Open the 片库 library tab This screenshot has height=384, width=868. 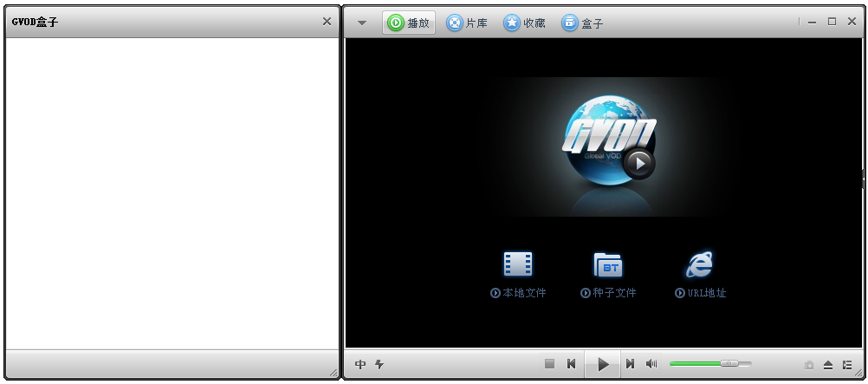(467, 23)
